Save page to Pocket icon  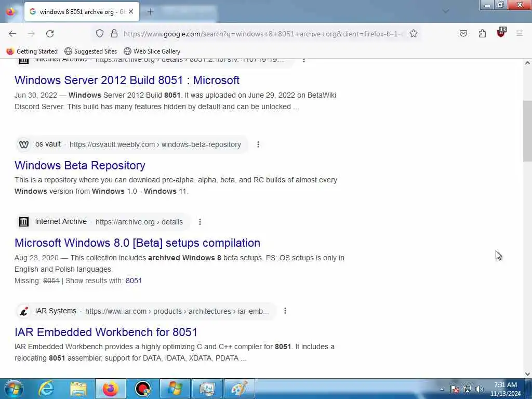463,33
